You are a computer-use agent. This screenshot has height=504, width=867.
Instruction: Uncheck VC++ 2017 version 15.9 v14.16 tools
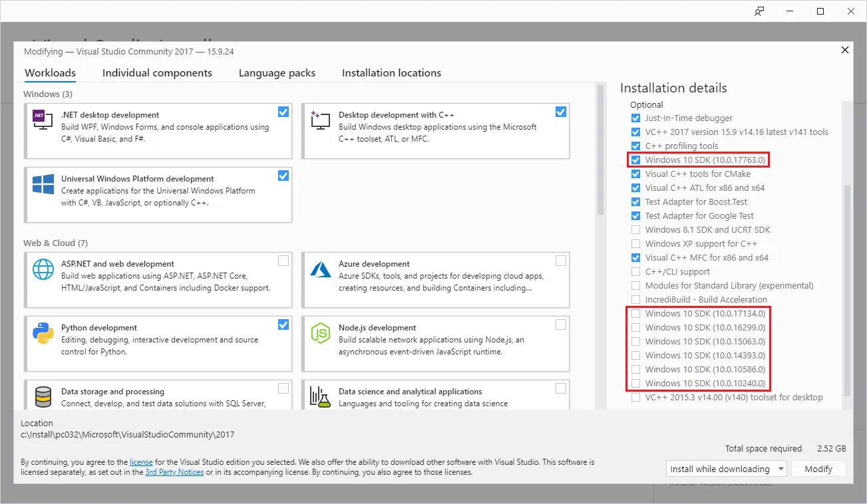(635, 132)
